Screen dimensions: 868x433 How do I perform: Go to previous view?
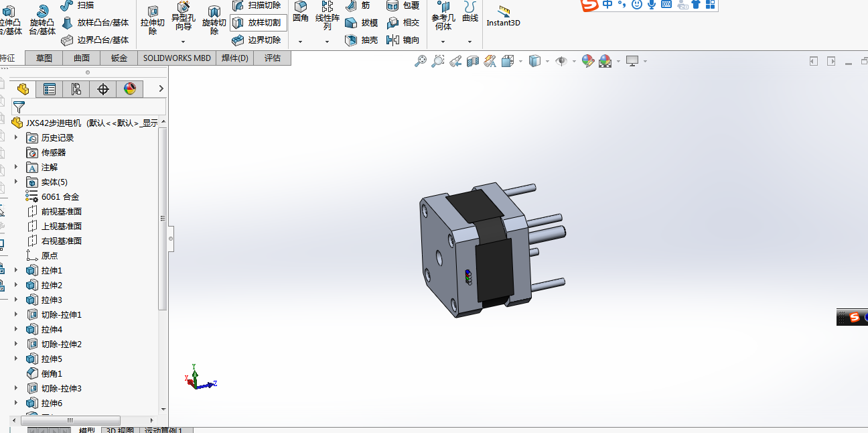455,61
